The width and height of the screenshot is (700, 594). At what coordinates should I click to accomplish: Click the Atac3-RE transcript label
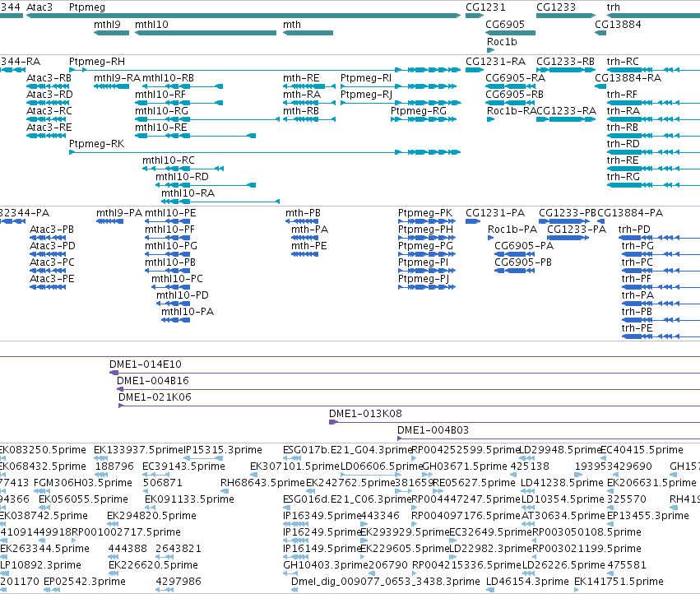tap(49, 128)
